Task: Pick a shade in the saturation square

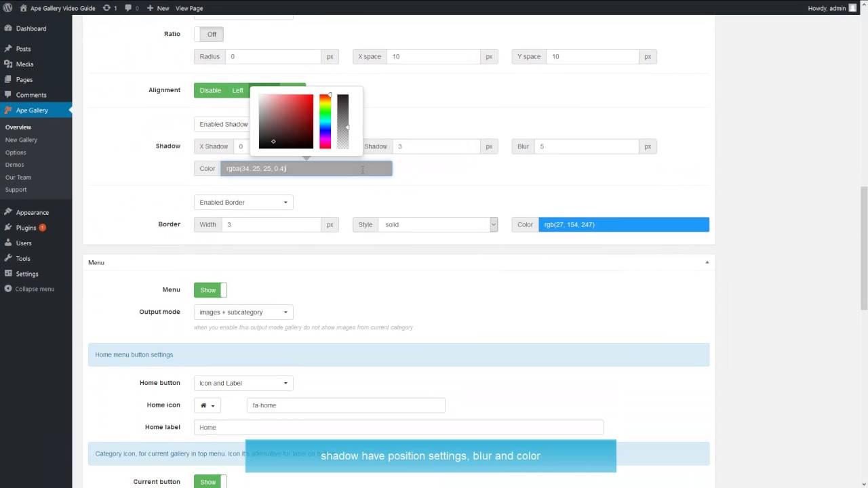Action: (286, 121)
